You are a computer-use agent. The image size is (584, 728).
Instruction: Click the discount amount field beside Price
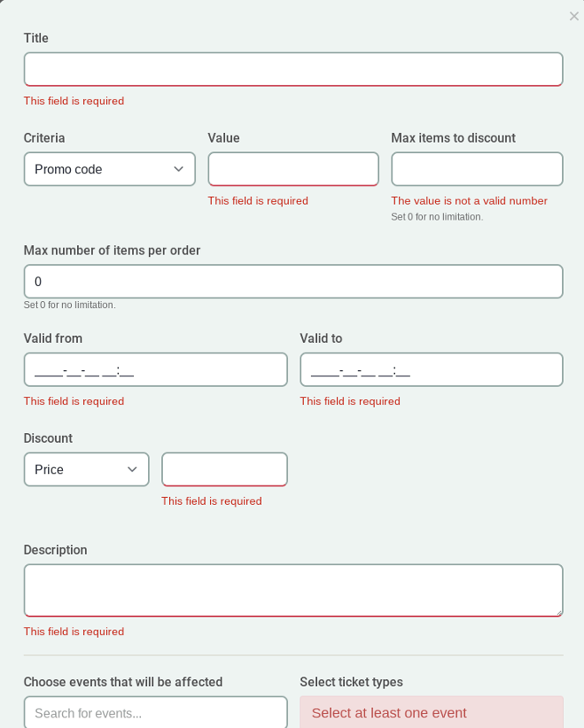pos(224,469)
